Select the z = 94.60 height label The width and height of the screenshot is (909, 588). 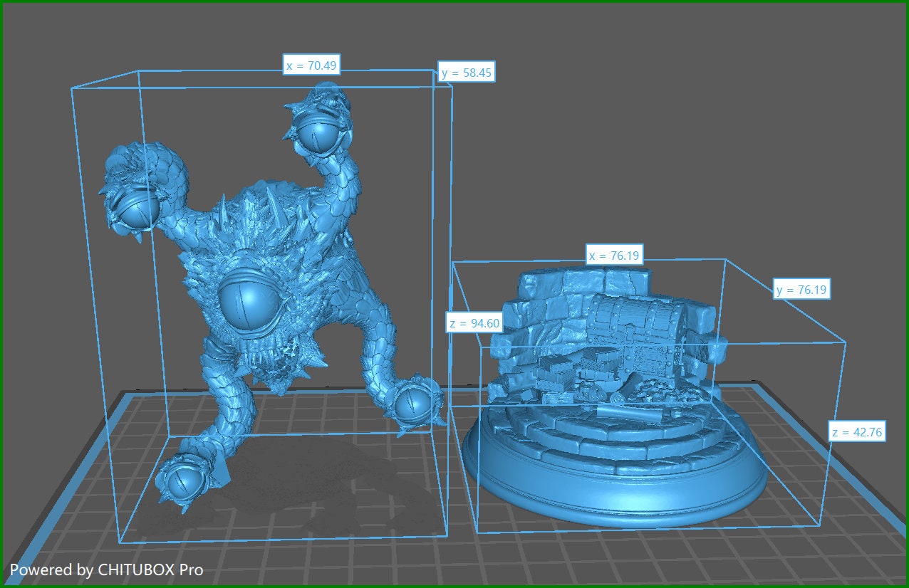tap(474, 322)
